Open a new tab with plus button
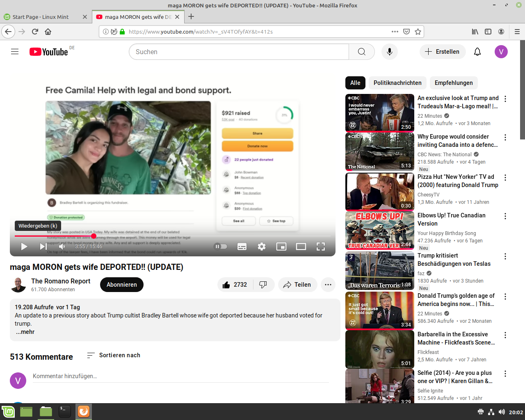 191,17
